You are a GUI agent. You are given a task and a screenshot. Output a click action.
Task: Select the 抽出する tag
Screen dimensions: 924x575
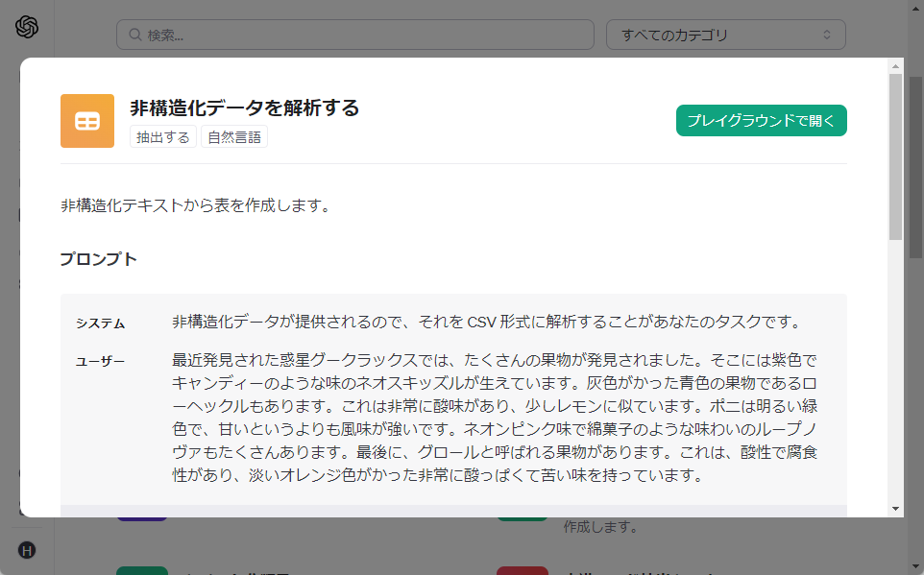click(162, 137)
